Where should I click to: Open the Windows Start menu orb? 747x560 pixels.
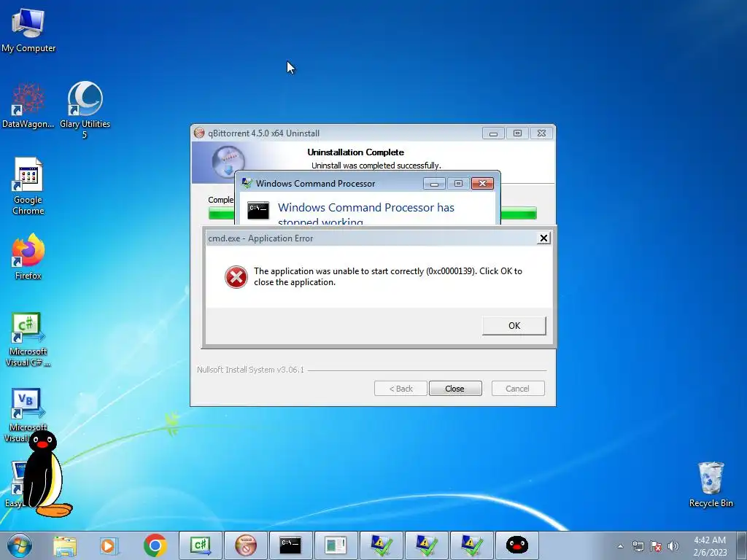(20, 545)
